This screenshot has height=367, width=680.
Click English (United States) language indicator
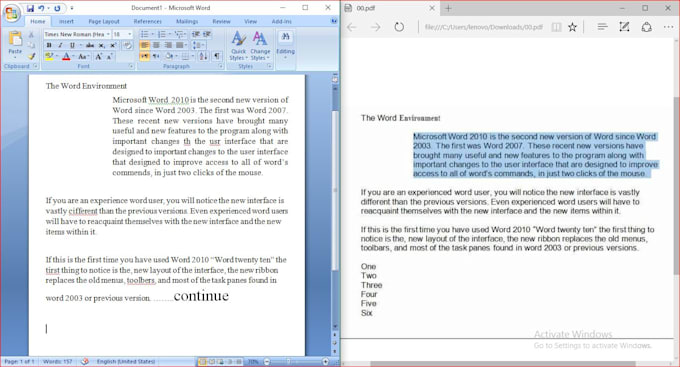[126, 361]
